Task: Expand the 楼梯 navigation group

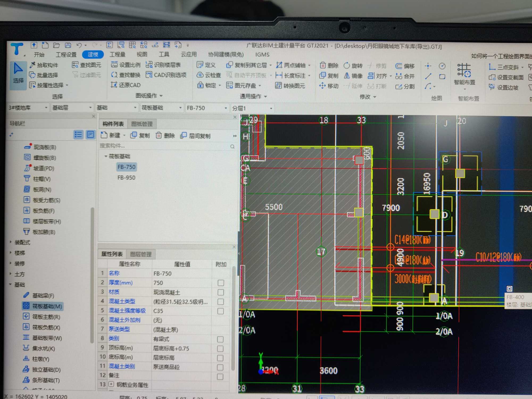Action: [10, 252]
